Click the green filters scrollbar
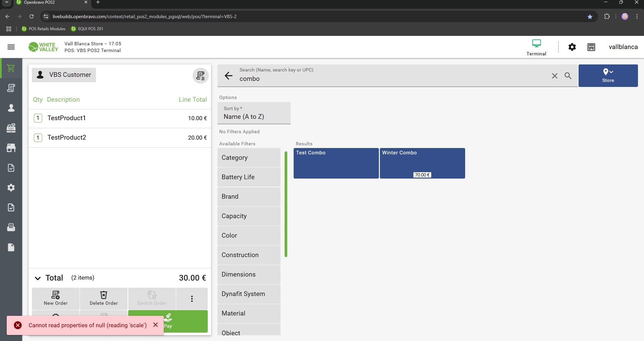 [x=286, y=204]
